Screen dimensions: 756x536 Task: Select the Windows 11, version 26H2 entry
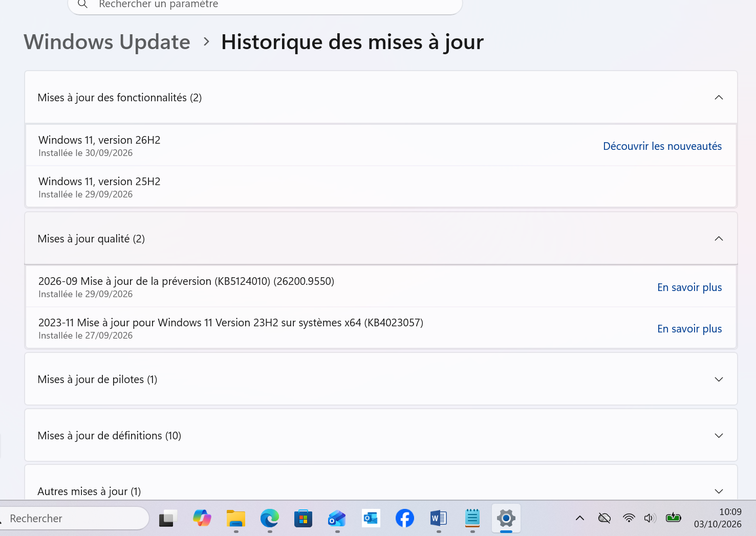(381, 146)
